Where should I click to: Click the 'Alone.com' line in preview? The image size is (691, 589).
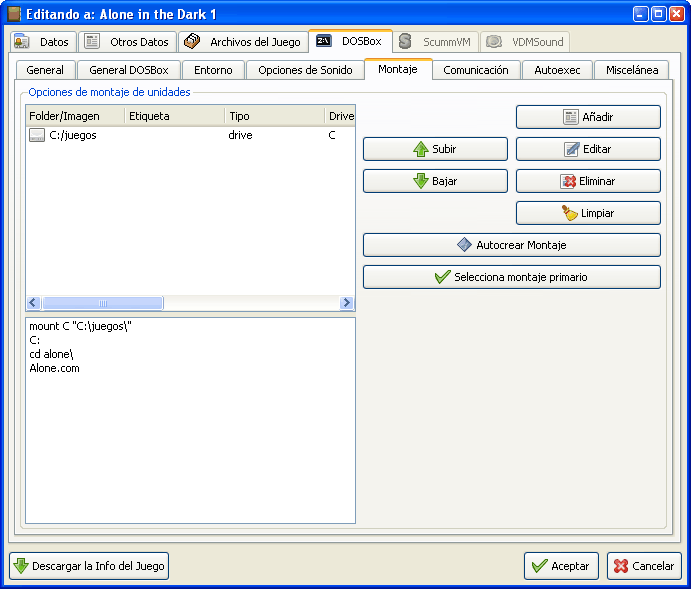click(54, 368)
